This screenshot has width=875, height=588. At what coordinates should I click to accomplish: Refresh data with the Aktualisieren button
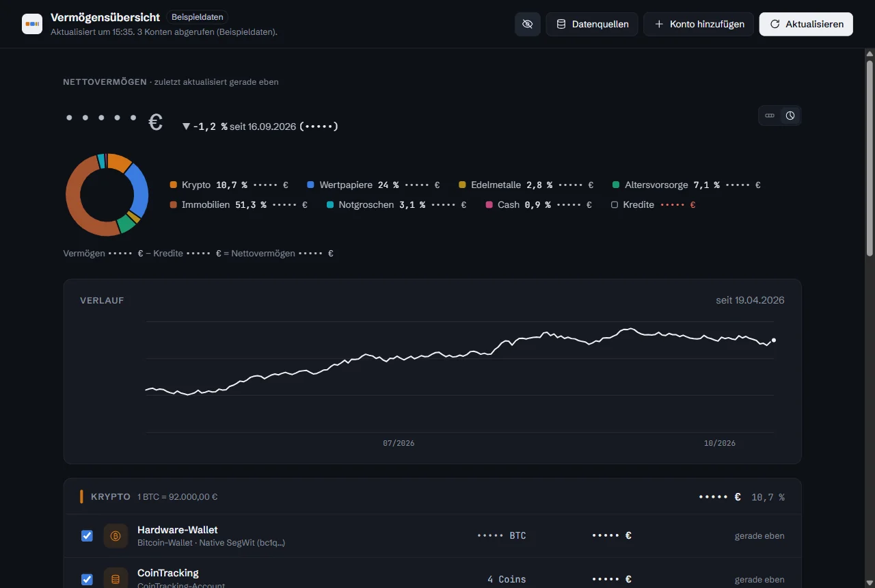point(806,24)
